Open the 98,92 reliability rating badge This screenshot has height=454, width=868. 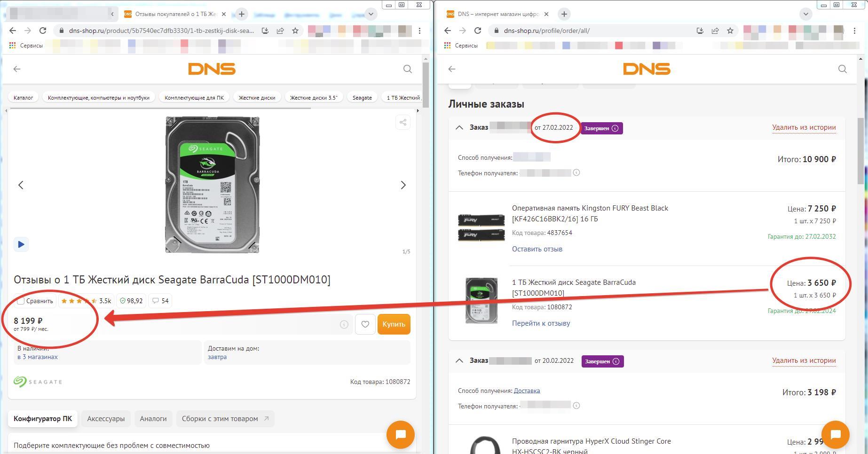point(131,301)
